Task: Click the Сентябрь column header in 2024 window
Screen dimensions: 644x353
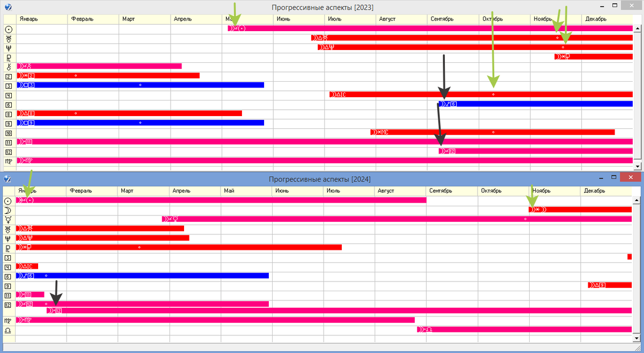Action: (452, 191)
